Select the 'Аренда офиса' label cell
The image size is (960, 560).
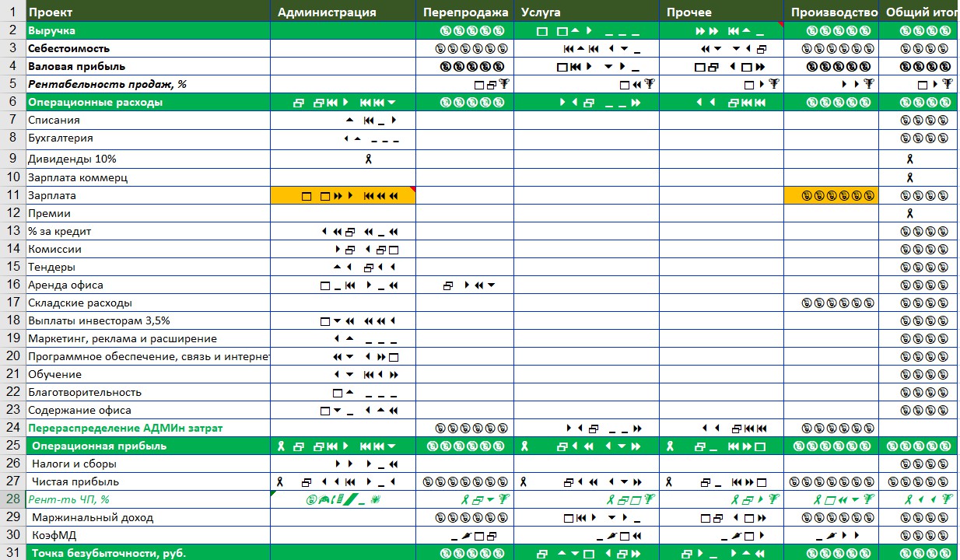148,285
